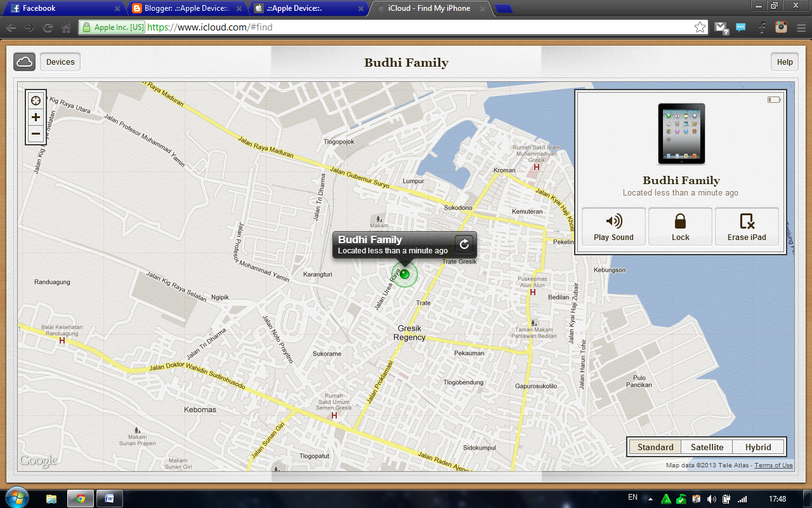812x508 pixels.
Task: Open the Gmail checker extension icon
Action: tap(720, 27)
